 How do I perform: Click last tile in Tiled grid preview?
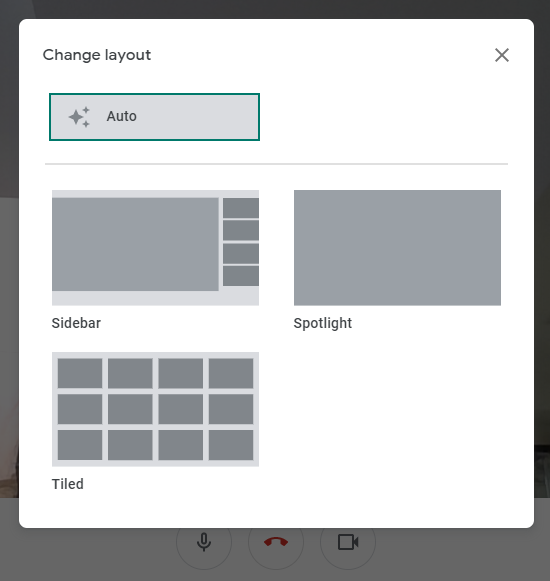point(231,445)
